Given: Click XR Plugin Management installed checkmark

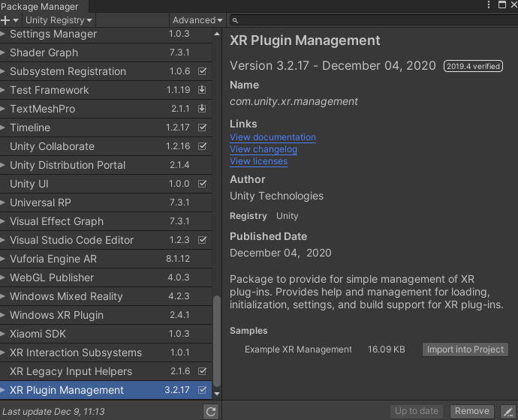Looking at the screenshot, I should [202, 390].
